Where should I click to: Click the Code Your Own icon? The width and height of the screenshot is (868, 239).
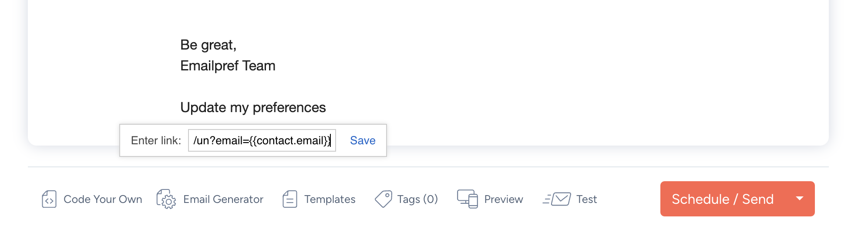(x=49, y=199)
